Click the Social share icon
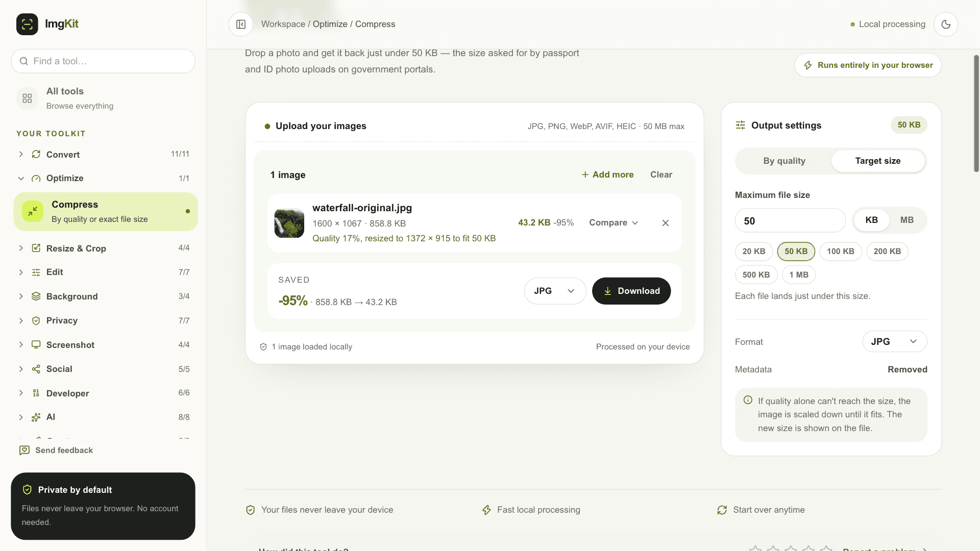The image size is (980, 551). (36, 369)
